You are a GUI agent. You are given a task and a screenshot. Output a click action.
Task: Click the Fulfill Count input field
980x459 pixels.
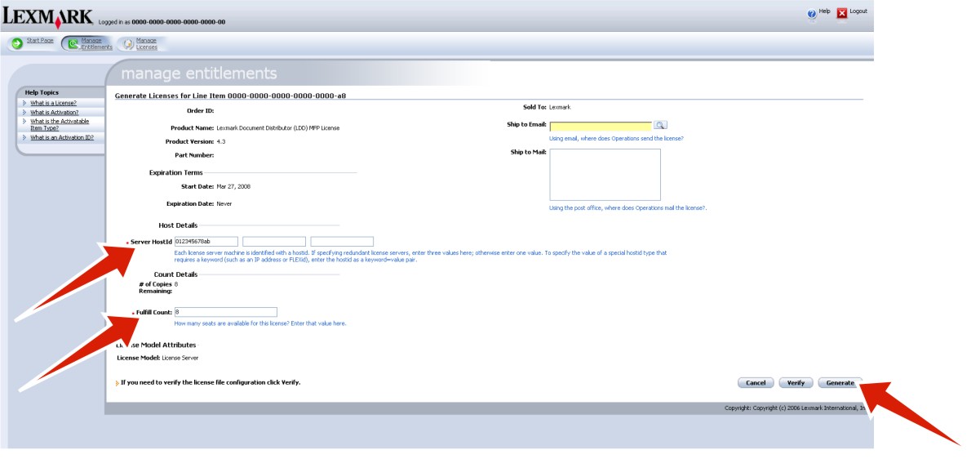pyautogui.click(x=225, y=312)
